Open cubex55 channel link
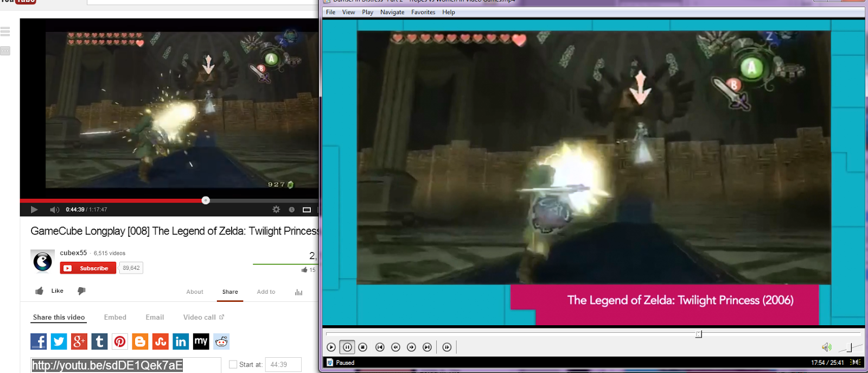This screenshot has width=868, height=373. [73, 253]
